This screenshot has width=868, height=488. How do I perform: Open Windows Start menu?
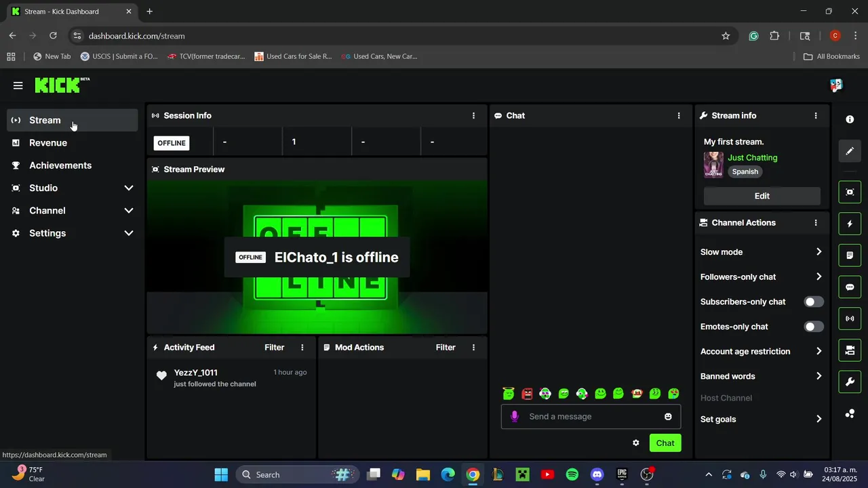[221, 474]
